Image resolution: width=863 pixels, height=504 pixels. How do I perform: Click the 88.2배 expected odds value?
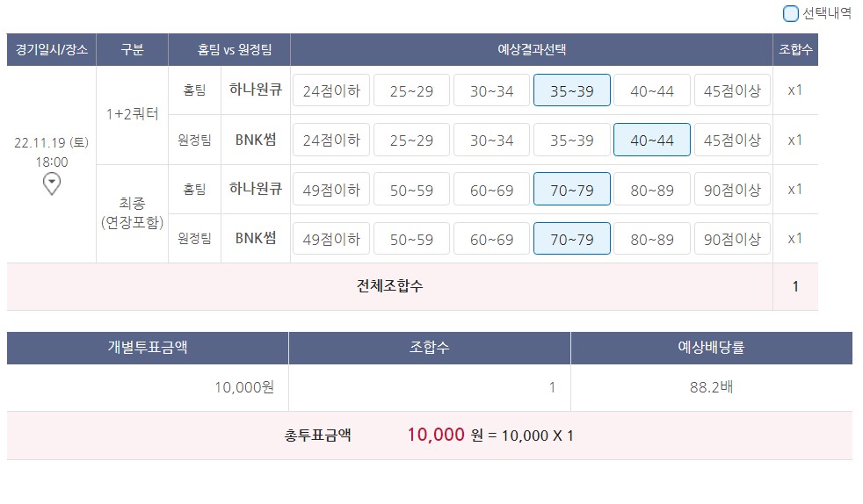point(711,387)
